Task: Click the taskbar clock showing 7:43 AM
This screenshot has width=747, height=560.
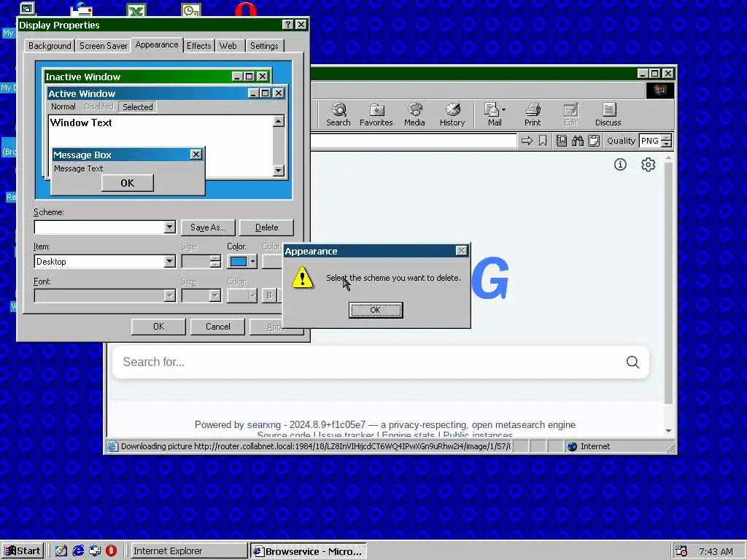Action: tap(716, 551)
